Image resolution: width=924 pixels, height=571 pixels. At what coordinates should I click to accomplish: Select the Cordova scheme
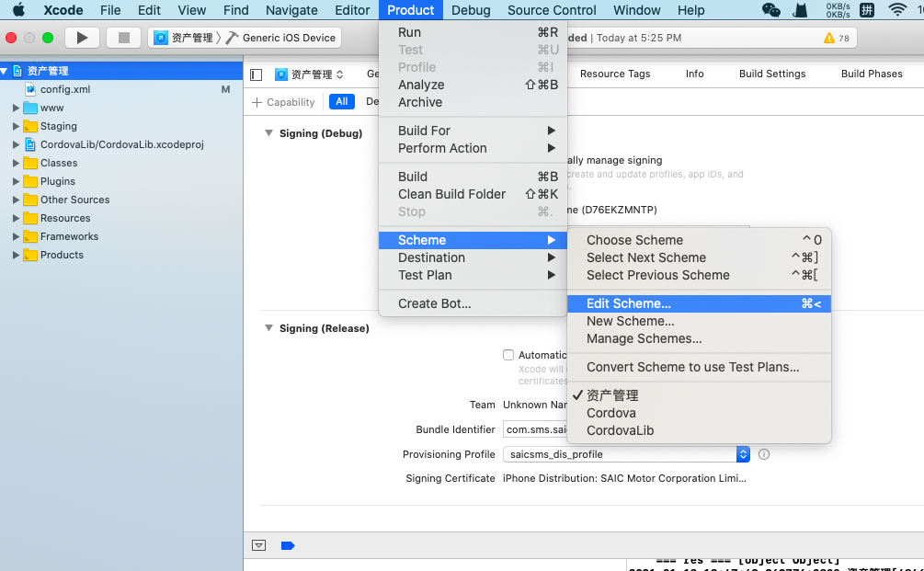pos(699,413)
